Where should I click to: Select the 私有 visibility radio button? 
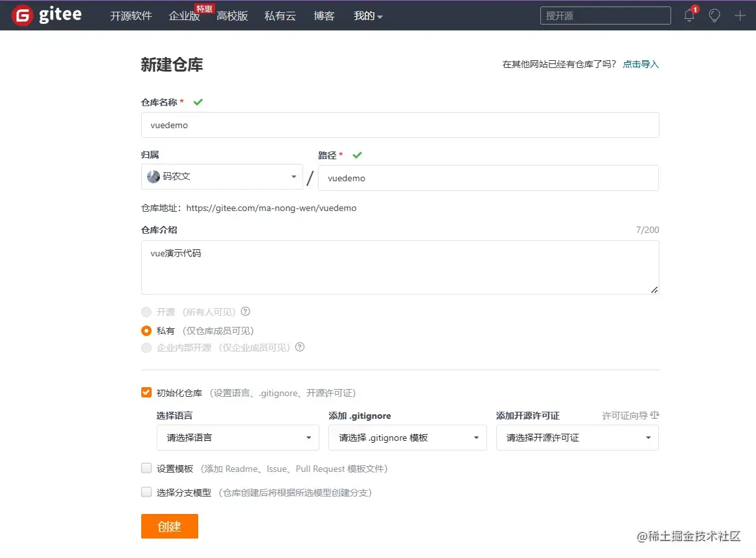(x=146, y=330)
